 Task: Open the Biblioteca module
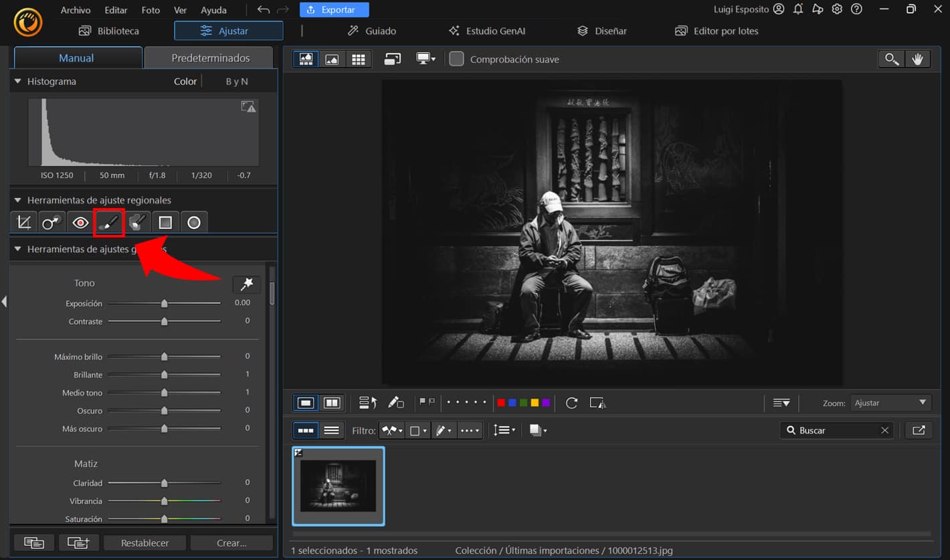(x=109, y=31)
